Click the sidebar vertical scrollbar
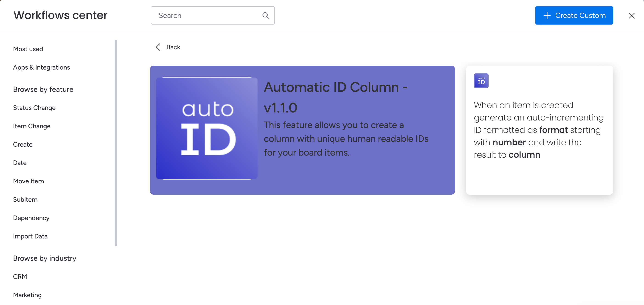 pyautogui.click(x=116, y=142)
